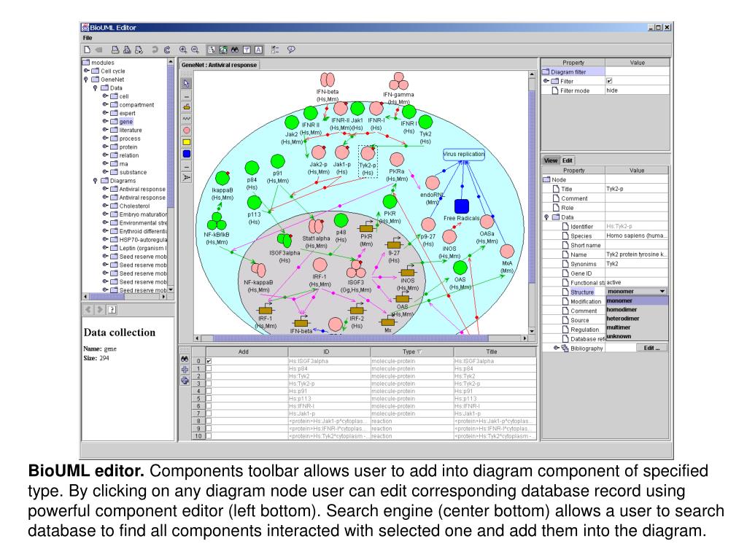Screen dimensions: 747x560
Task: Check Add box for Hs:p113 row
Action: tap(209, 399)
